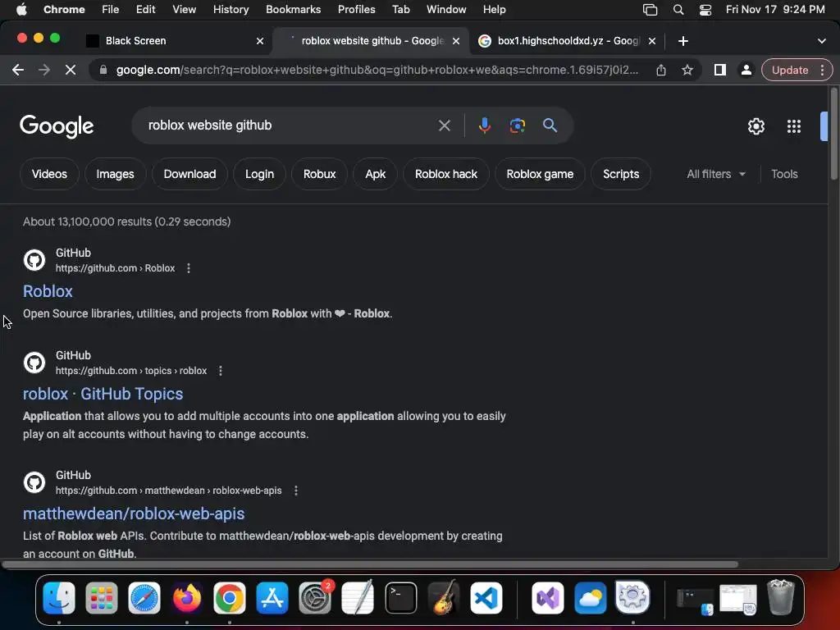
Task: Click the Chrome Update button
Action: click(x=790, y=71)
